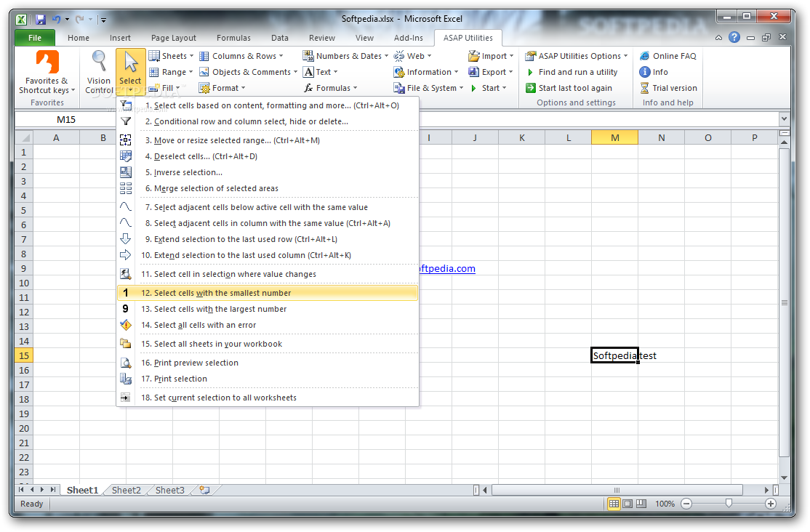Viewport: 810px width, 532px height.
Task: Choose Merge selection of selected areas
Action: coord(268,188)
